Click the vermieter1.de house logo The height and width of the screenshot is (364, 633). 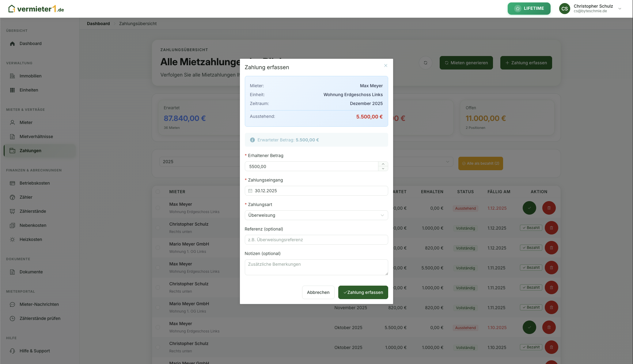coord(12,9)
